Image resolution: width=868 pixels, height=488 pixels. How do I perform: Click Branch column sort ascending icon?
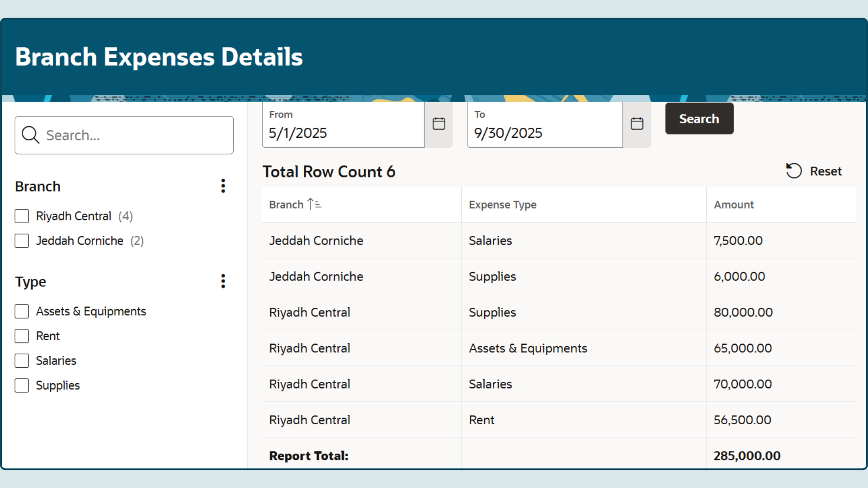click(314, 204)
